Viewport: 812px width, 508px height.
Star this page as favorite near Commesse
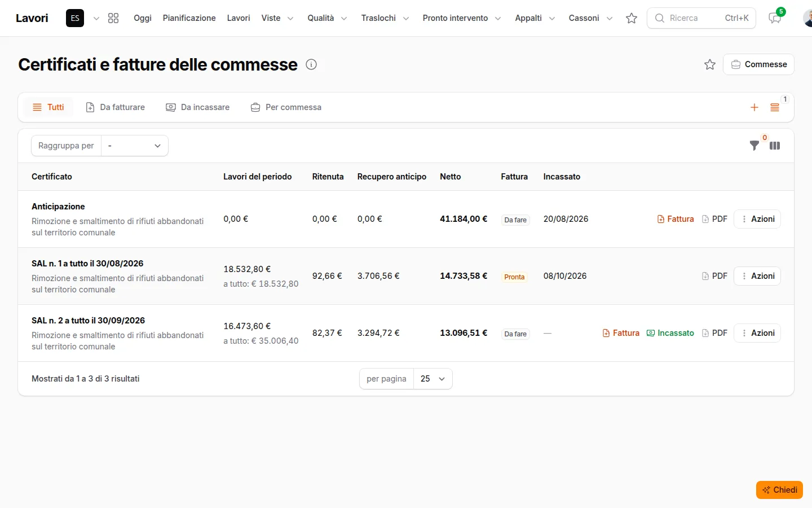click(x=710, y=64)
